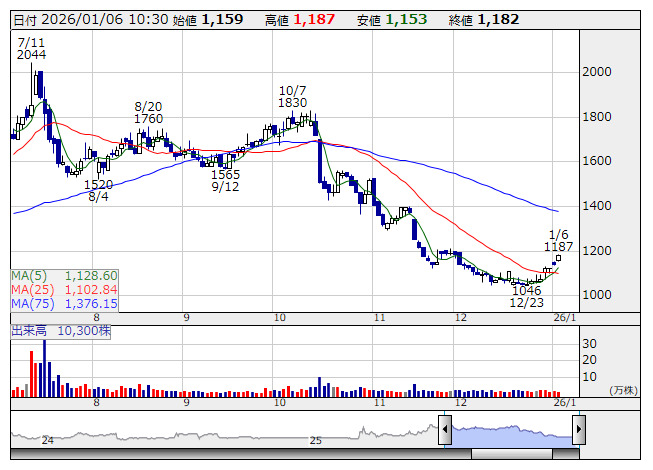Viewport: 653px width, 470px height.
Task: Click the 1/6 1187 latest high annotation
Action: 558,241
